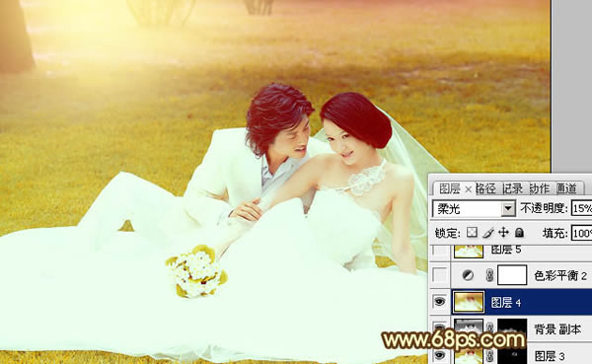Select the 图层 4 layer thumbnail
The height and width of the screenshot is (364, 592).
(x=468, y=302)
